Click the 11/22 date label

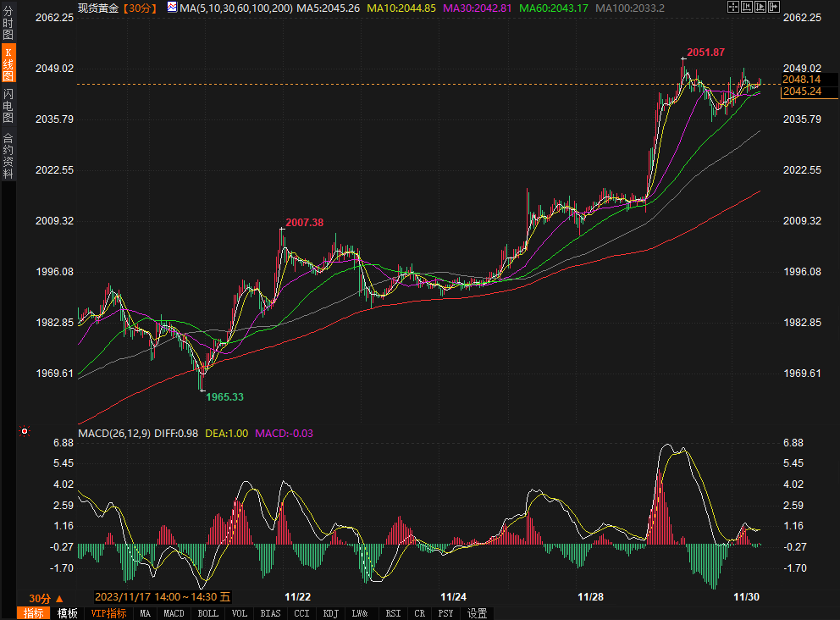(297, 597)
